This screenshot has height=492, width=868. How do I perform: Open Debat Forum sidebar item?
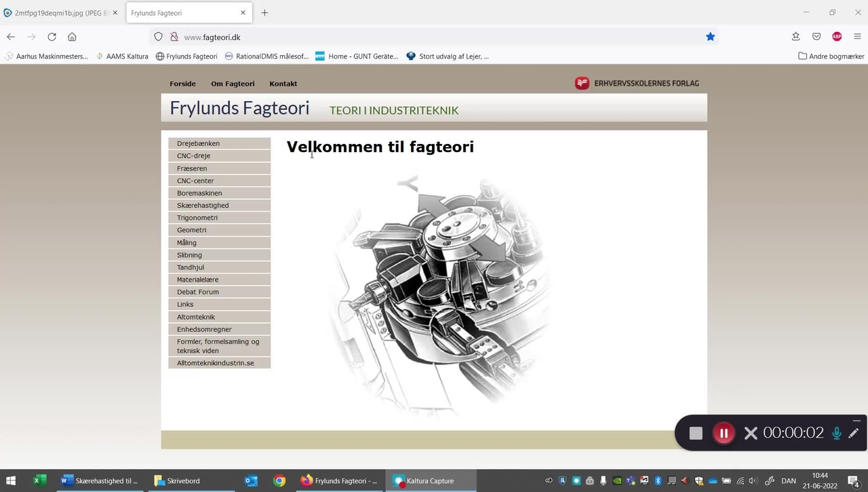[219, 292]
